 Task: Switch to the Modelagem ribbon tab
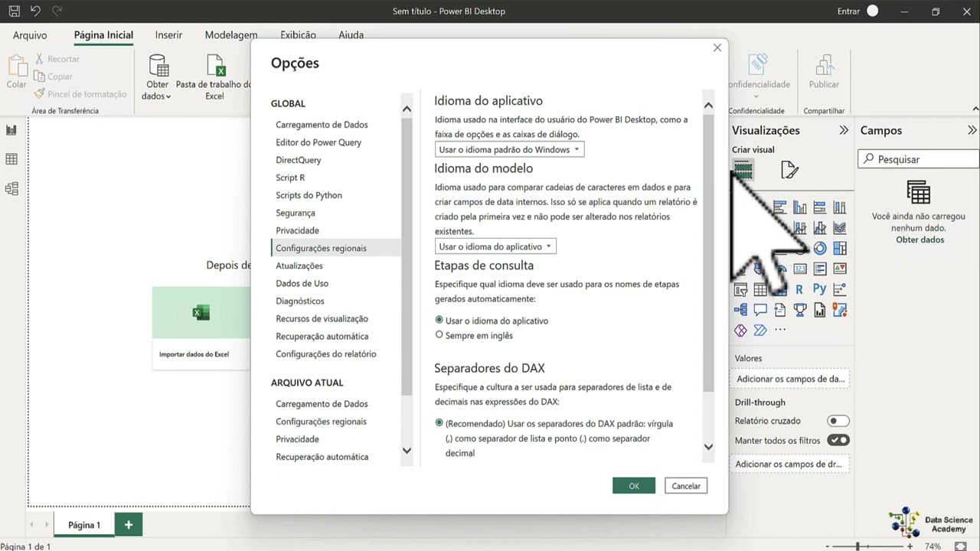tap(231, 35)
